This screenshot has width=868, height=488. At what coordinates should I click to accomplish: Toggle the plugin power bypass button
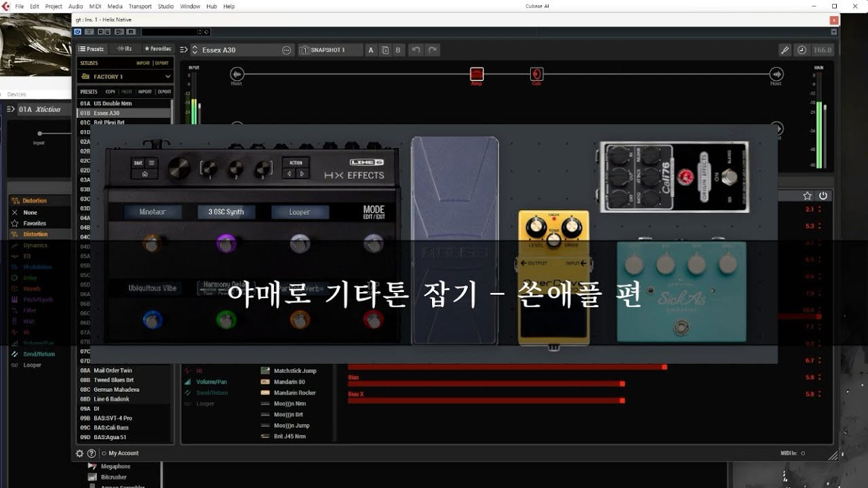click(78, 31)
